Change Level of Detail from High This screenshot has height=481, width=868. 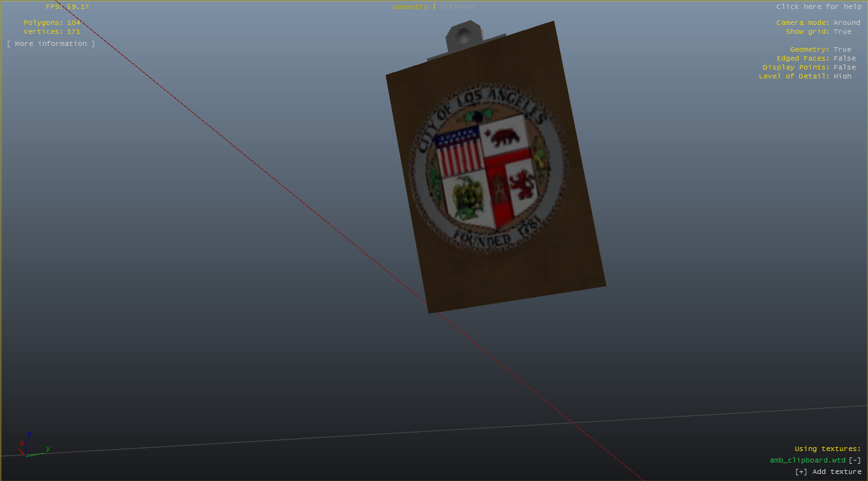pyautogui.click(x=842, y=77)
